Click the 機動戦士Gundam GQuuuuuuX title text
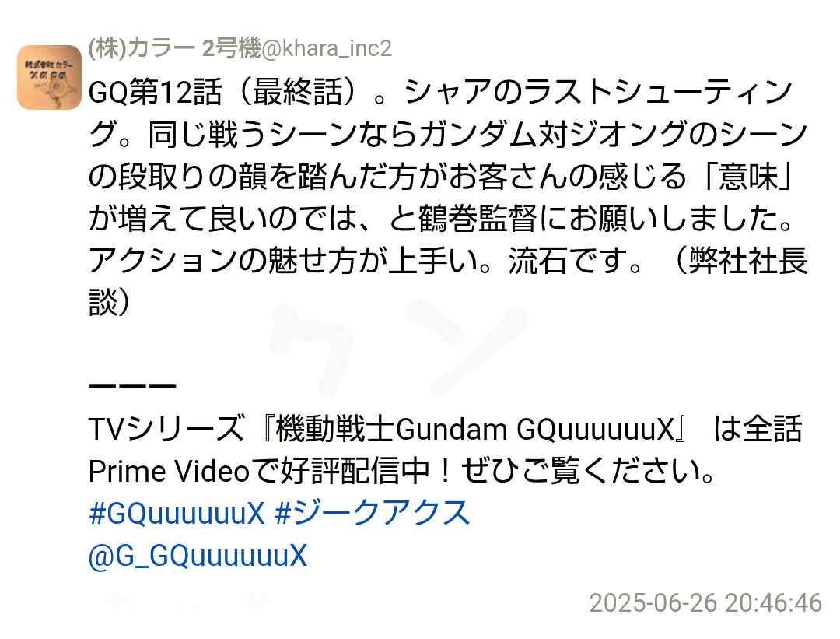The height and width of the screenshot is (639, 840). click(474, 430)
